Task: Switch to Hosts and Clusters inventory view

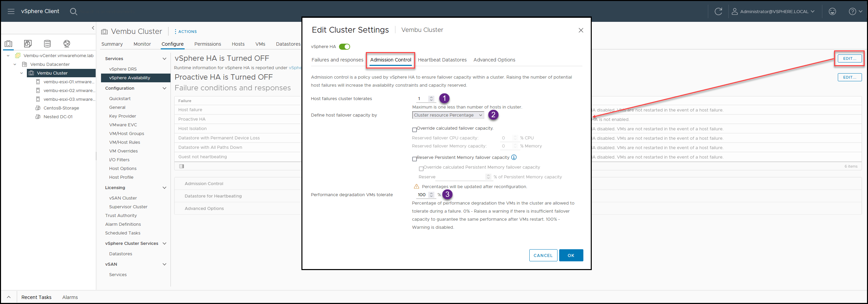Action: coord(8,43)
